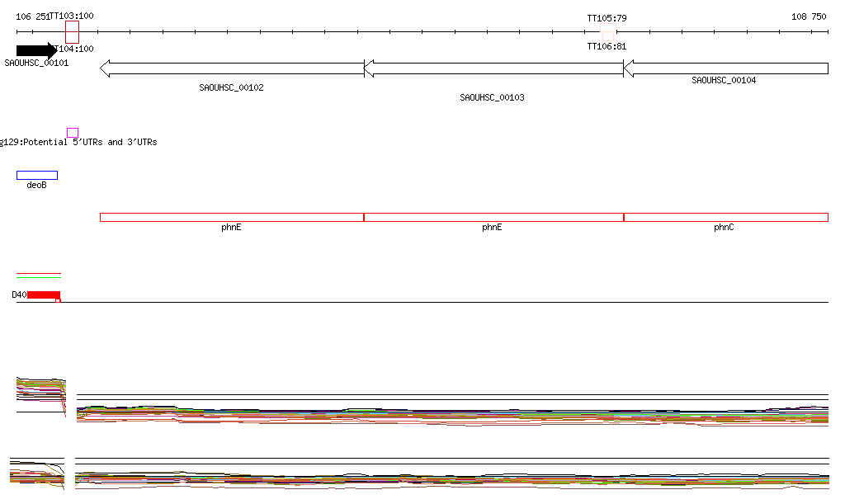This screenshot has width=845, height=504.
Task: Click the phnC red annotation bar
Action: pos(726,218)
